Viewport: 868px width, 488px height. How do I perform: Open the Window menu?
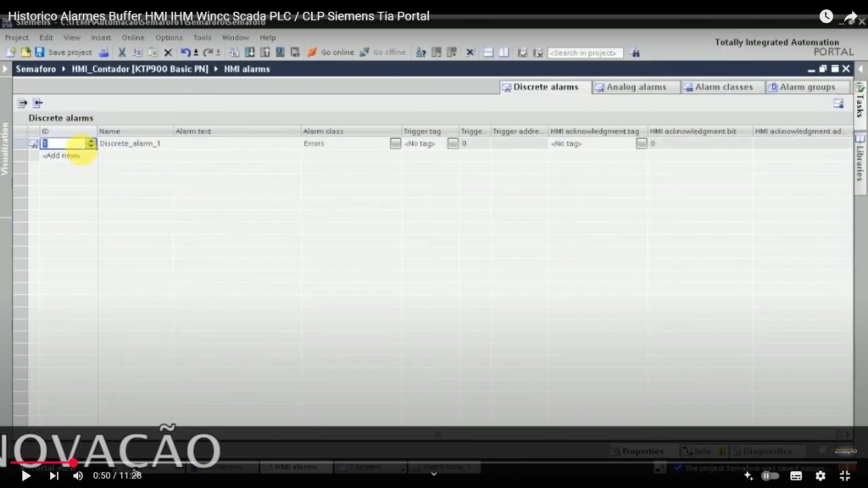coord(236,37)
